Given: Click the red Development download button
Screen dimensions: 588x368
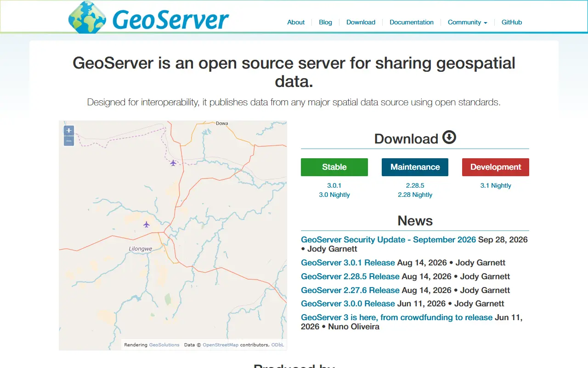Looking at the screenshot, I should [496, 167].
